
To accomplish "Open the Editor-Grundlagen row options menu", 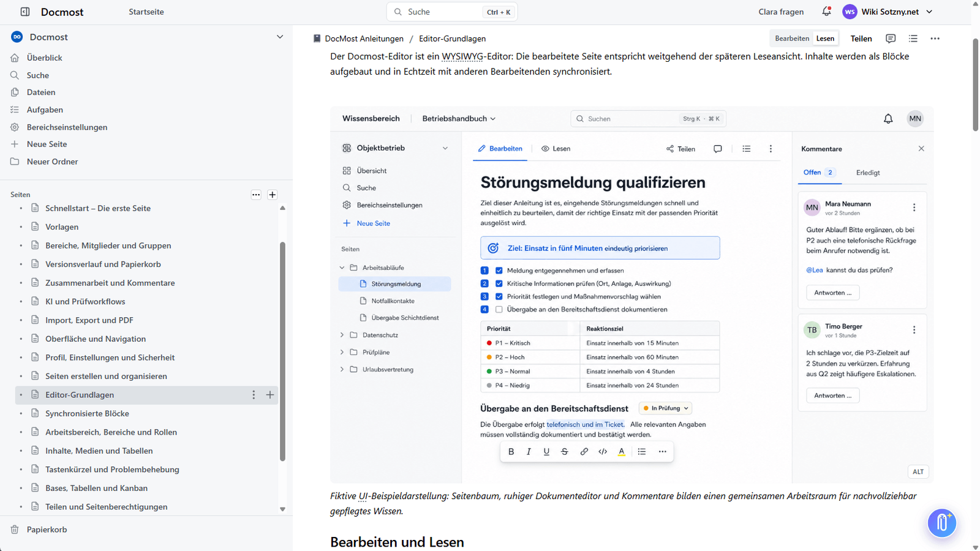I will (254, 395).
